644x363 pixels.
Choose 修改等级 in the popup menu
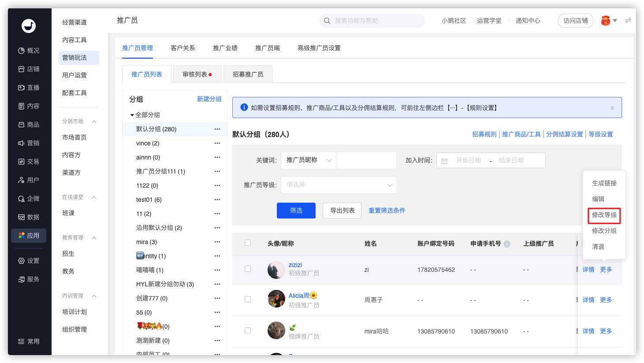[604, 215]
